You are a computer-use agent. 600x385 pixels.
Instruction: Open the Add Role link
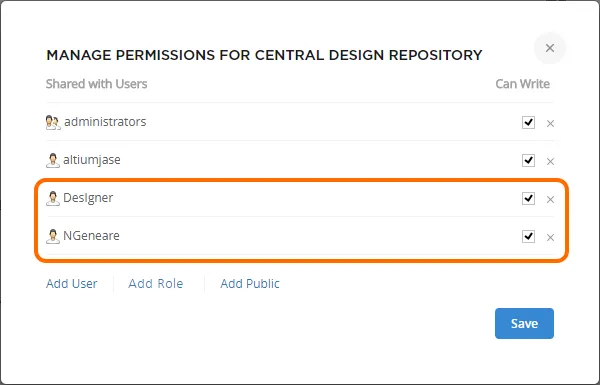point(156,284)
